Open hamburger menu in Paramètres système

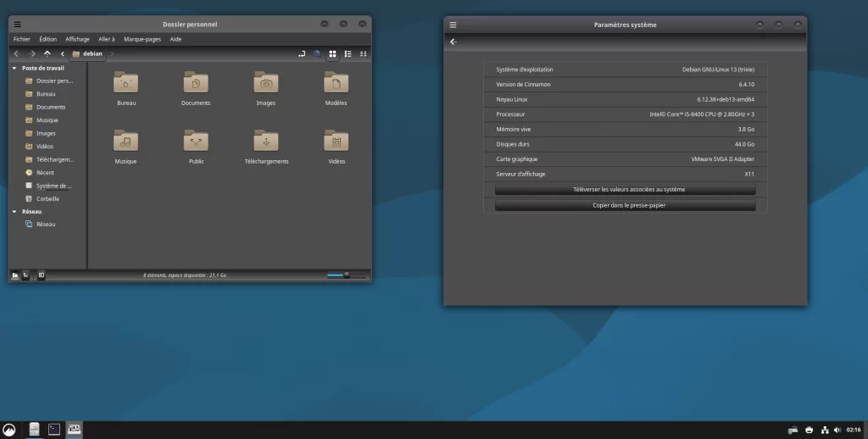453,25
